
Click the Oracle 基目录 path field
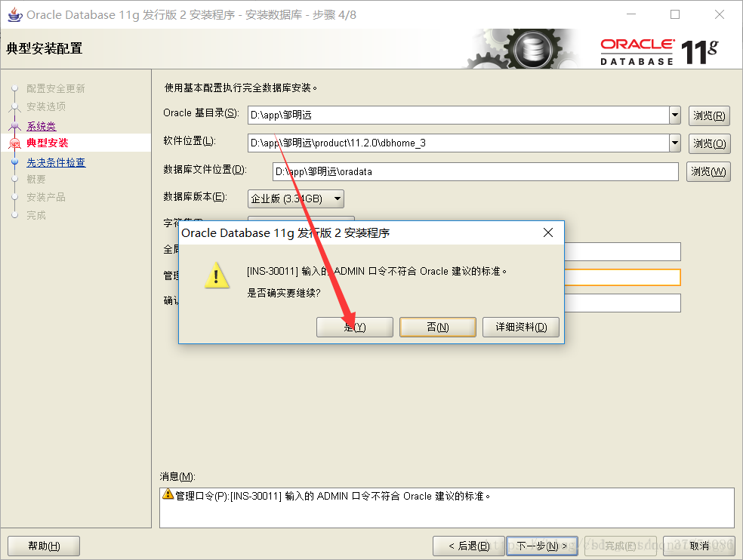458,115
